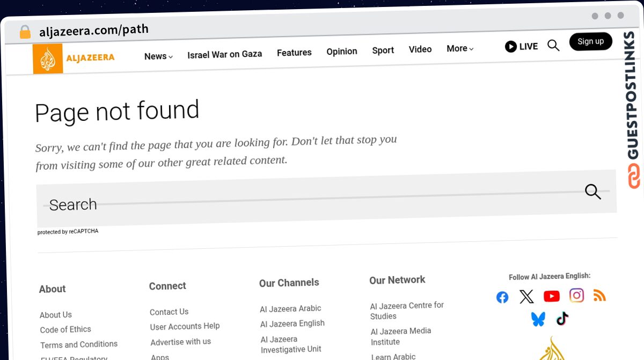Click the Al Jazeera logo
This screenshot has height=360, width=644.
[x=74, y=58]
